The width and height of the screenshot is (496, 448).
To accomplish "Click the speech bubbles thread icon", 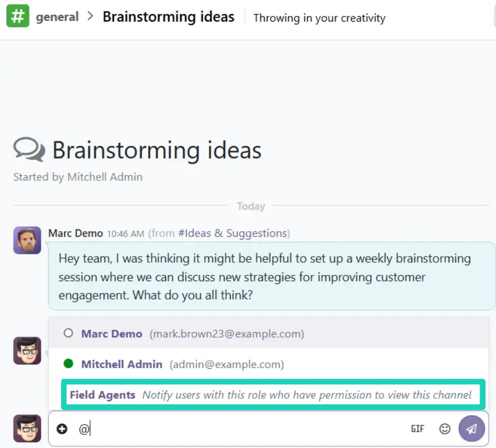I will click(29, 150).
